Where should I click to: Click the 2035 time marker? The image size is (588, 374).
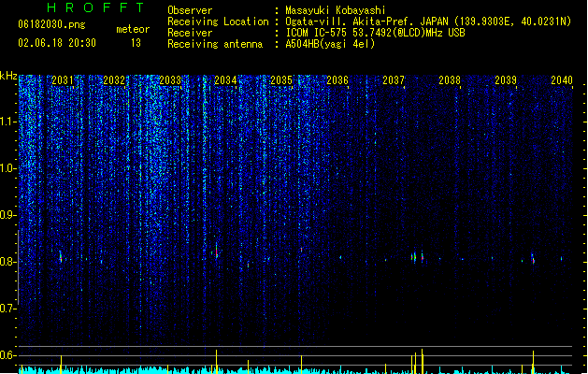[x=281, y=80]
